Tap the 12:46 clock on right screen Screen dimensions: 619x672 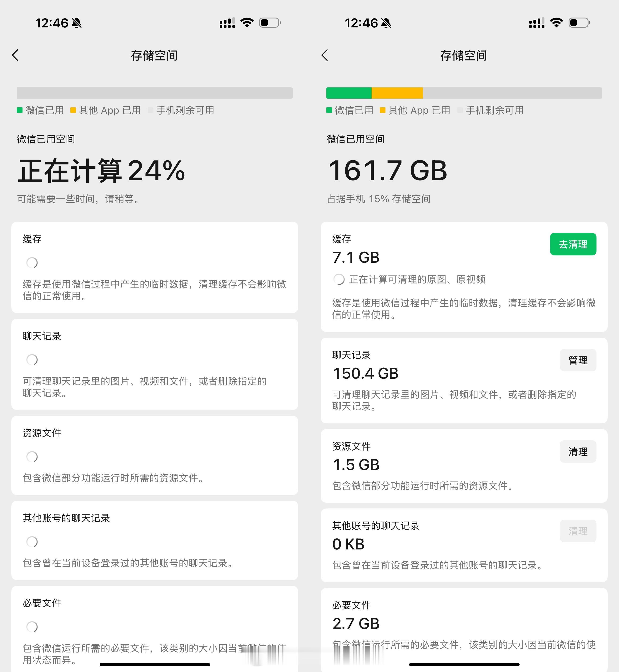point(361,23)
